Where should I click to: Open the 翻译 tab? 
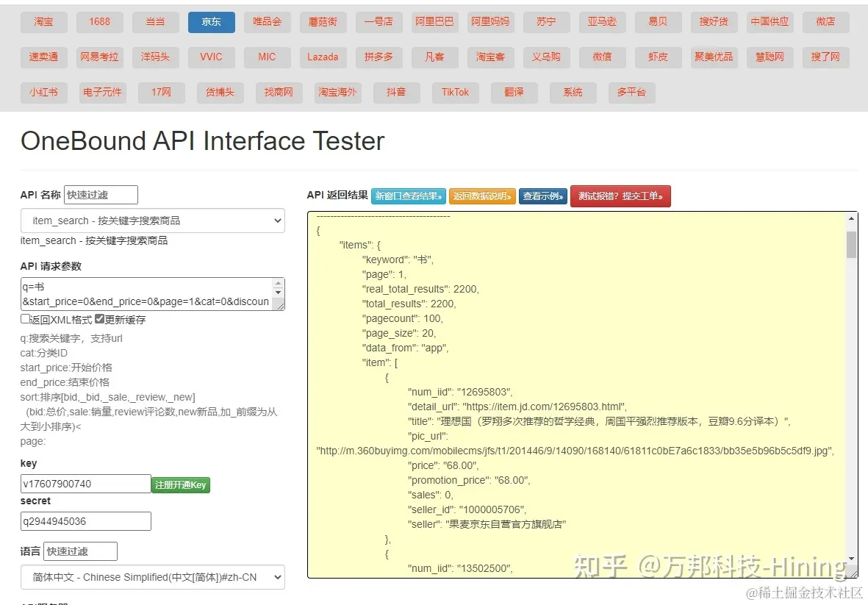[514, 93]
